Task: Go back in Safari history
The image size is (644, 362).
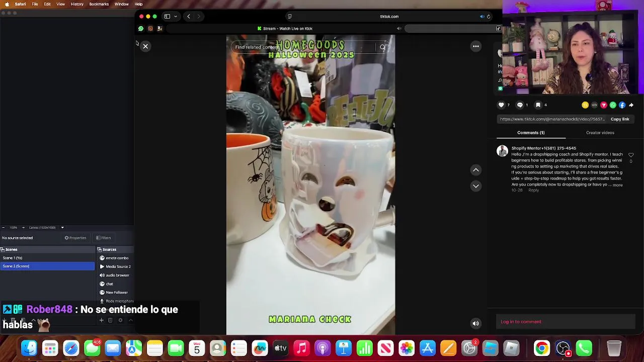Action: point(189,17)
